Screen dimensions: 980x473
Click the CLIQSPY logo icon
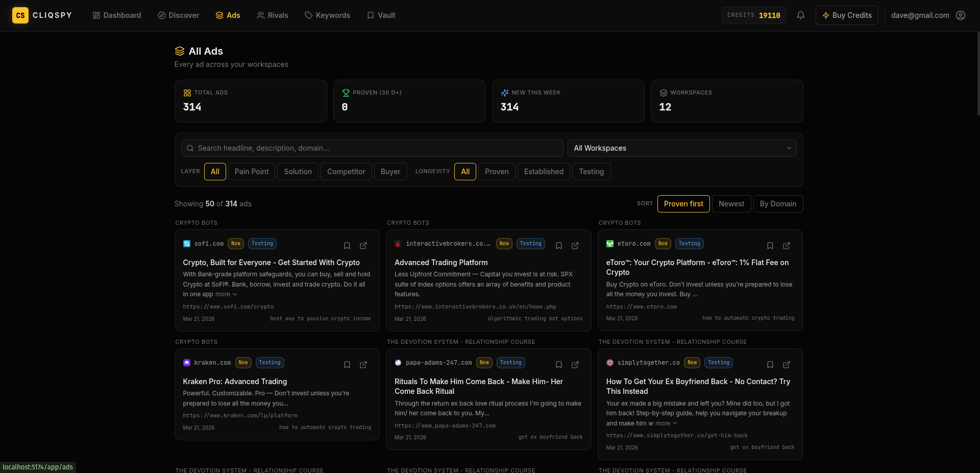[20, 15]
